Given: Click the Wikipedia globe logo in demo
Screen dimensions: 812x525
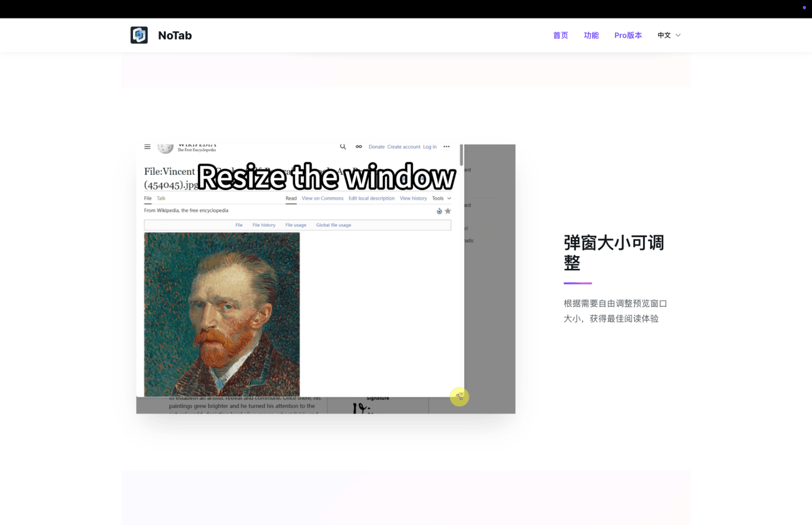Looking at the screenshot, I should pos(165,148).
